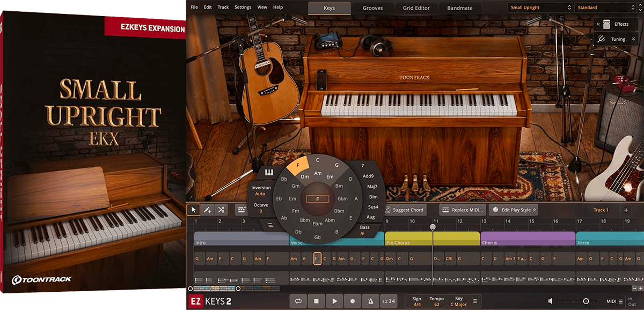Screen dimensions: 644x310
Task: Zoom out the timeline with minus
Action: pos(634,289)
